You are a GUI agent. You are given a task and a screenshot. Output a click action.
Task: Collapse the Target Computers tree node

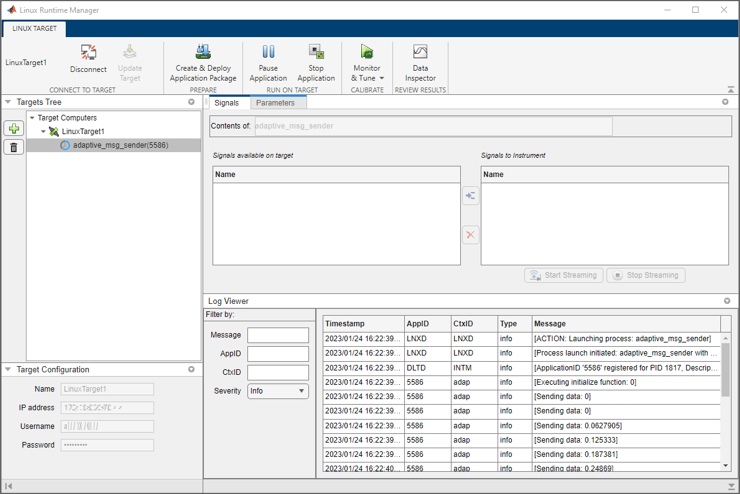[32, 118]
